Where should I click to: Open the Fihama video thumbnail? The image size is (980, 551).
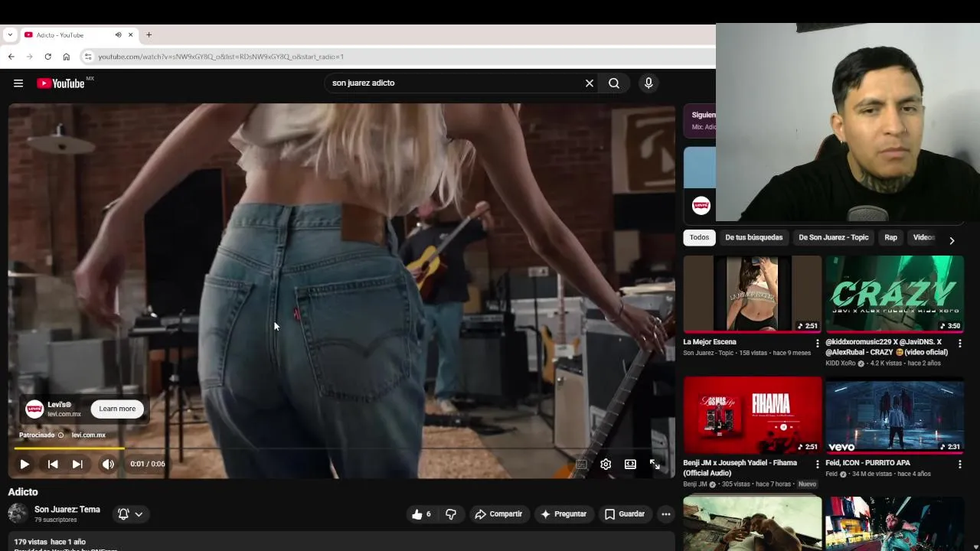click(x=753, y=415)
